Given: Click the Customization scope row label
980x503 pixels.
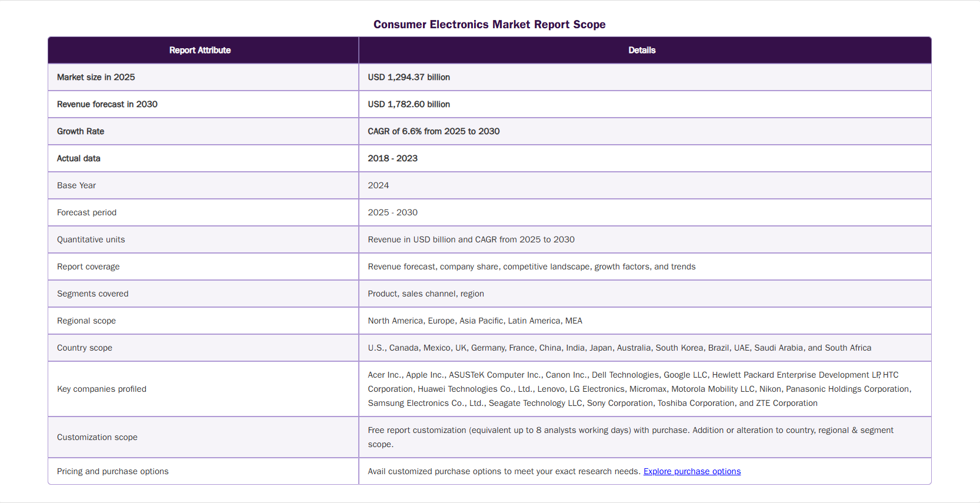Looking at the screenshot, I should [x=97, y=437].
